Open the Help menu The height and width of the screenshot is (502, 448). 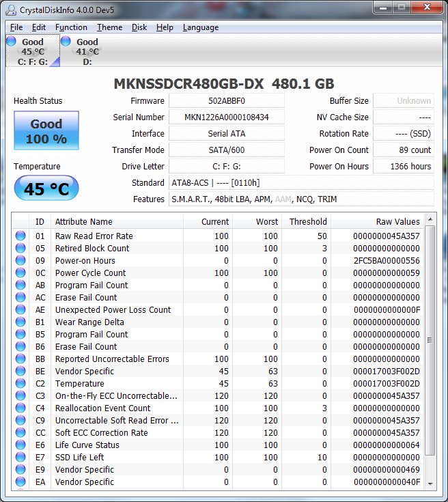click(x=165, y=27)
